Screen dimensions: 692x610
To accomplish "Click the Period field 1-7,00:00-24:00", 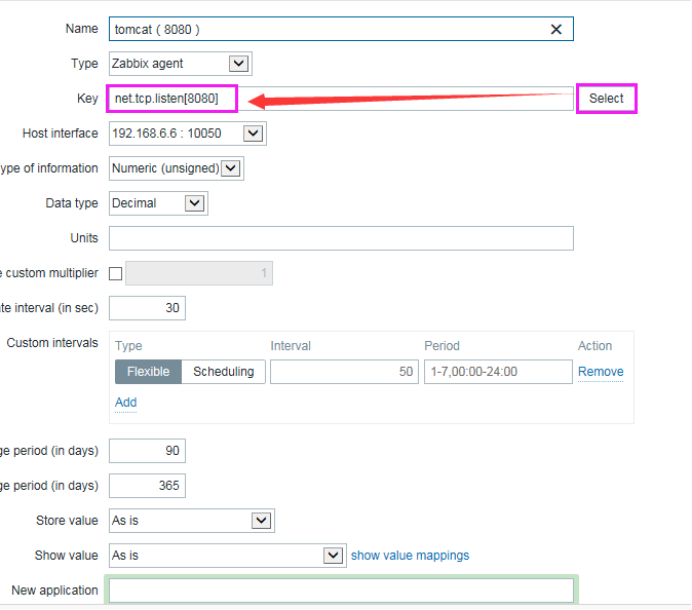I will 498,372.
